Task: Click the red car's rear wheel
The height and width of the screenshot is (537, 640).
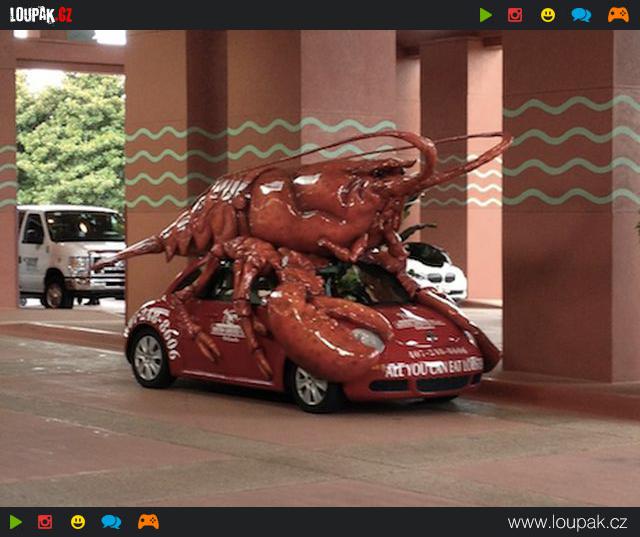Action: click(150, 357)
